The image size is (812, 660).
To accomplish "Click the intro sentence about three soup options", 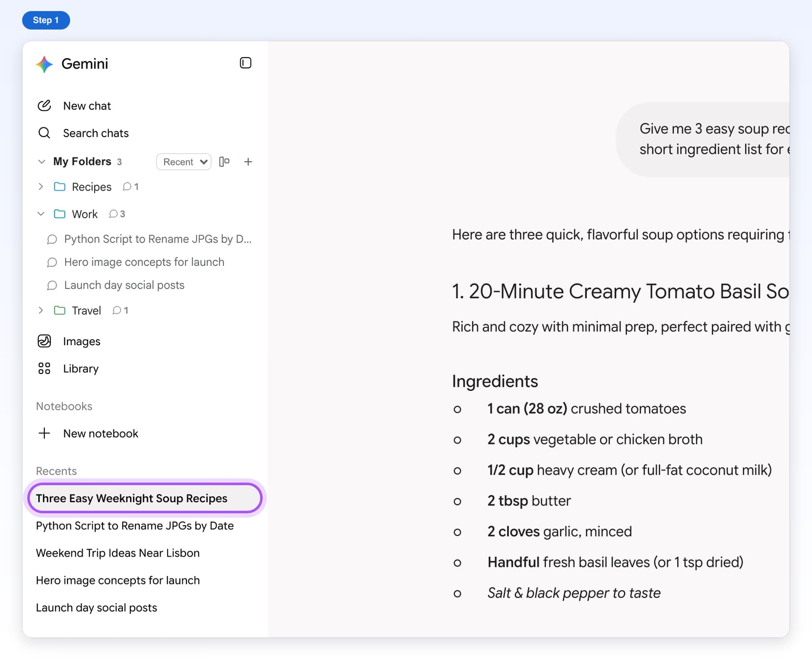I will pyautogui.click(x=621, y=234).
